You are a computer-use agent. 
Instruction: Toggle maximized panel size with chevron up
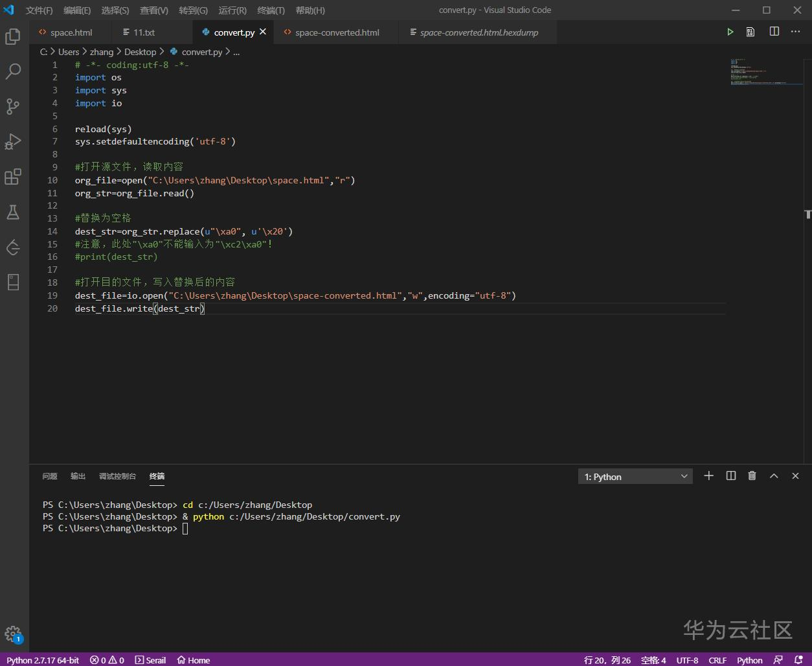[x=774, y=476]
